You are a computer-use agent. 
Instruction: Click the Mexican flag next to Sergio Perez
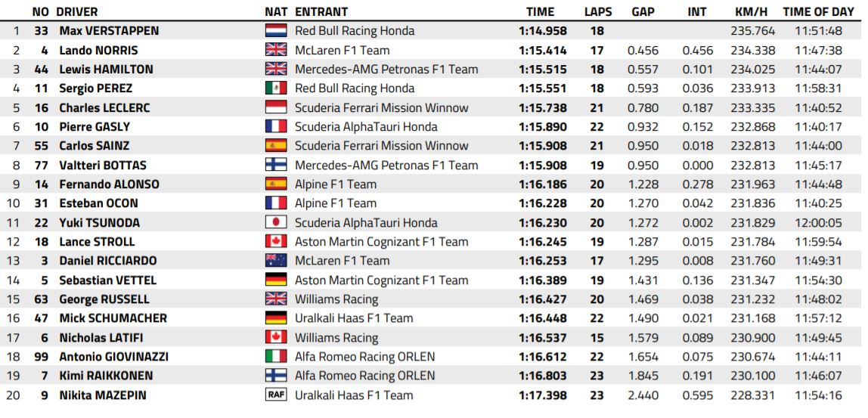(x=276, y=88)
